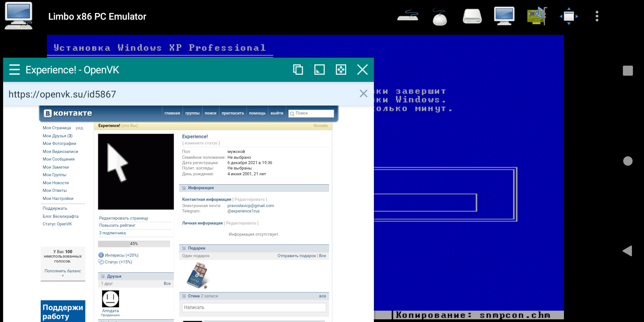
Task: Open Мои Друзья in the sidebar
Action: (57, 136)
